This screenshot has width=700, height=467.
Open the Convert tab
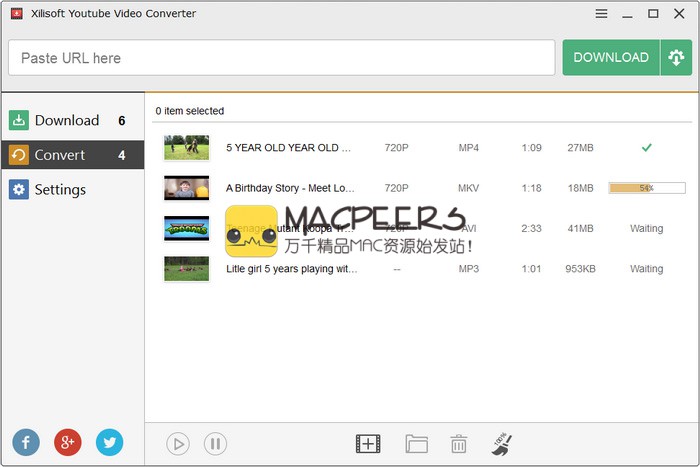73,155
